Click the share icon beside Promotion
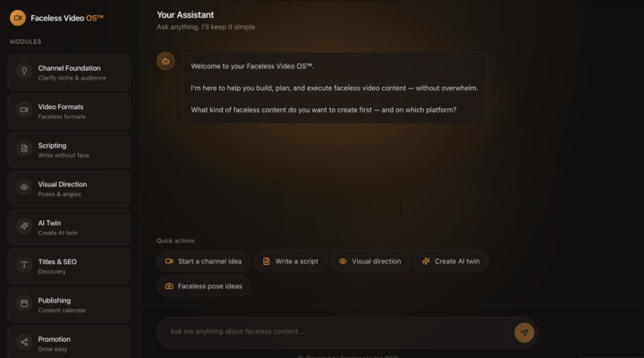Image resolution: width=644 pixels, height=358 pixels. pyautogui.click(x=24, y=342)
